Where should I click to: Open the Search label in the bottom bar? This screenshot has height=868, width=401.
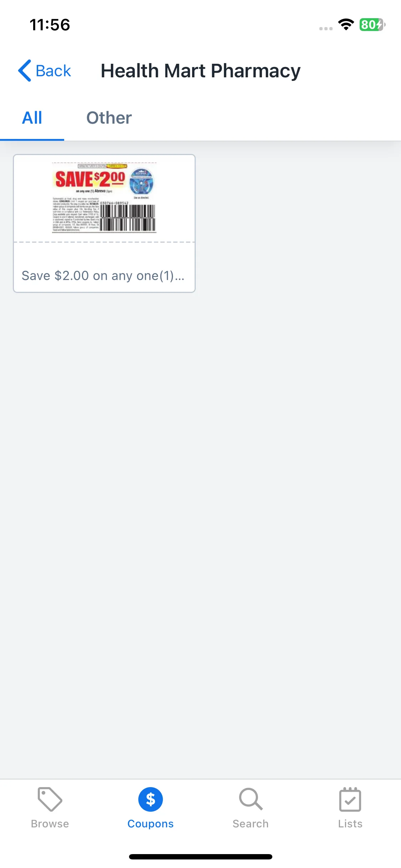(x=251, y=824)
